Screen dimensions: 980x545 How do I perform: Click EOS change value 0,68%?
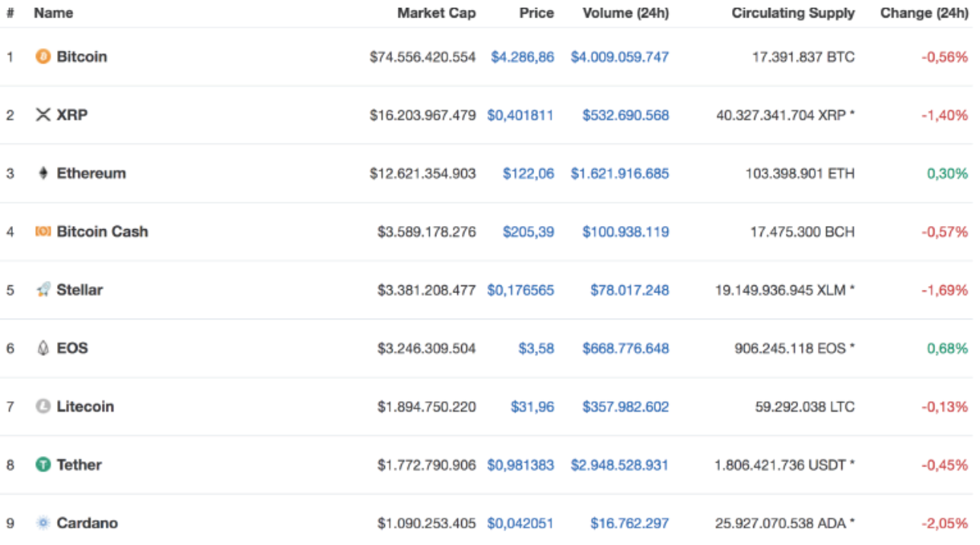click(x=947, y=348)
